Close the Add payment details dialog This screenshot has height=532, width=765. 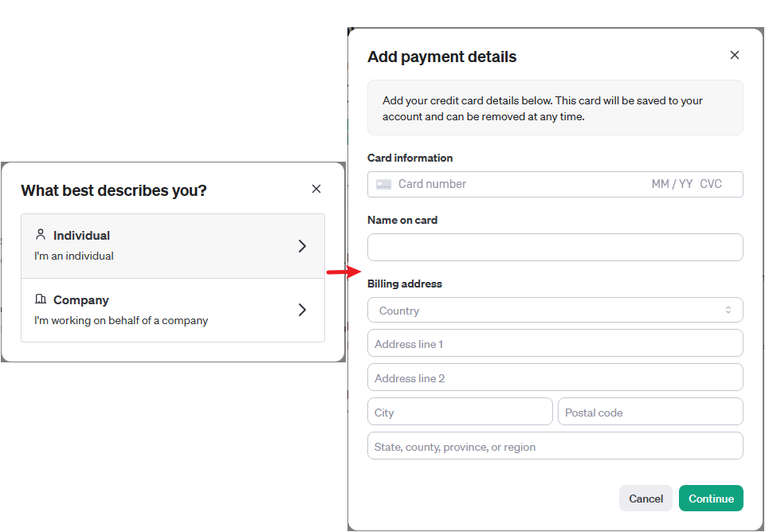(735, 55)
